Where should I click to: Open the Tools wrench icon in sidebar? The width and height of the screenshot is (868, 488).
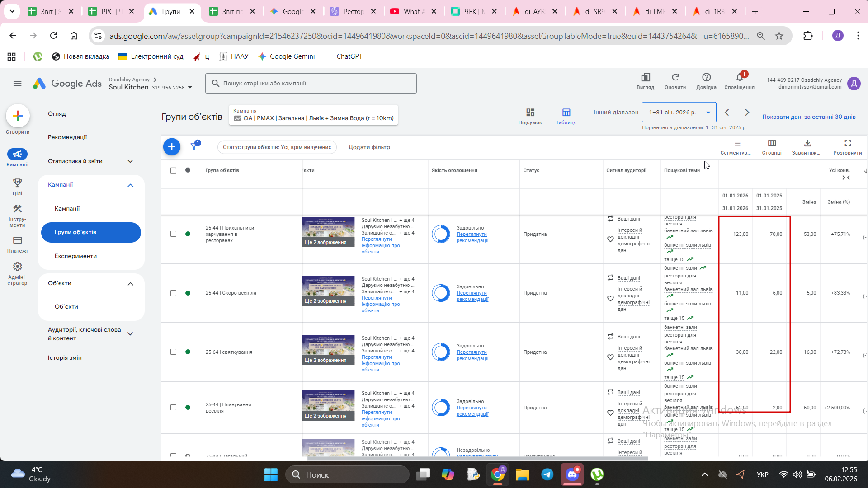[17, 209]
